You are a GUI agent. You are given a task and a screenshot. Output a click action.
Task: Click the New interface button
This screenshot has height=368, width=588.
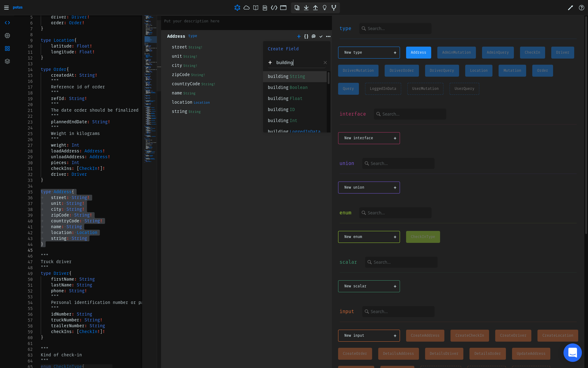click(x=369, y=138)
